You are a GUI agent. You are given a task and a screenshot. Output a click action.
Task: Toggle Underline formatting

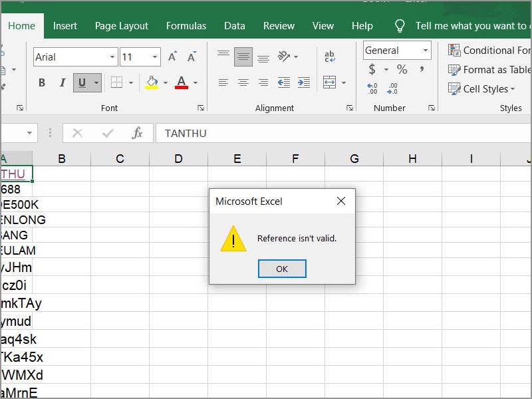coord(82,83)
